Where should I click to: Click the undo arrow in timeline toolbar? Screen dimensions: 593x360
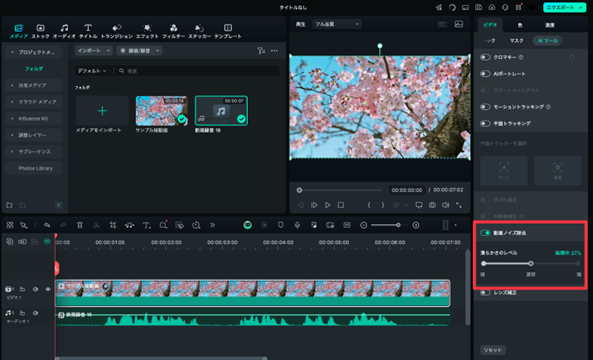pos(47,225)
